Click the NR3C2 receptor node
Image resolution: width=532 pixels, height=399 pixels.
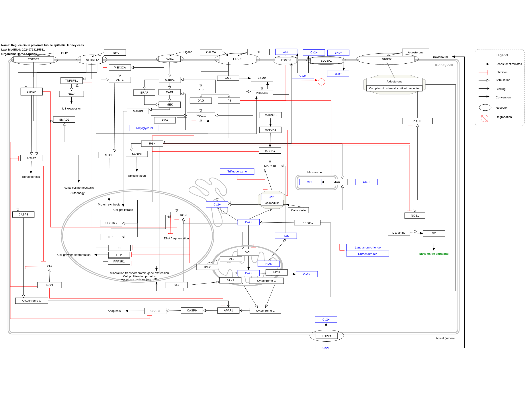(x=387, y=59)
